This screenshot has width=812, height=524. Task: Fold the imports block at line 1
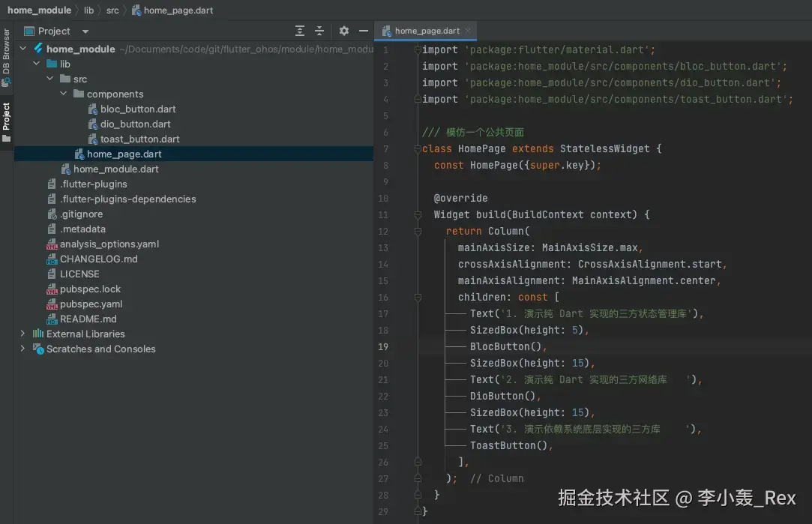[x=418, y=49]
